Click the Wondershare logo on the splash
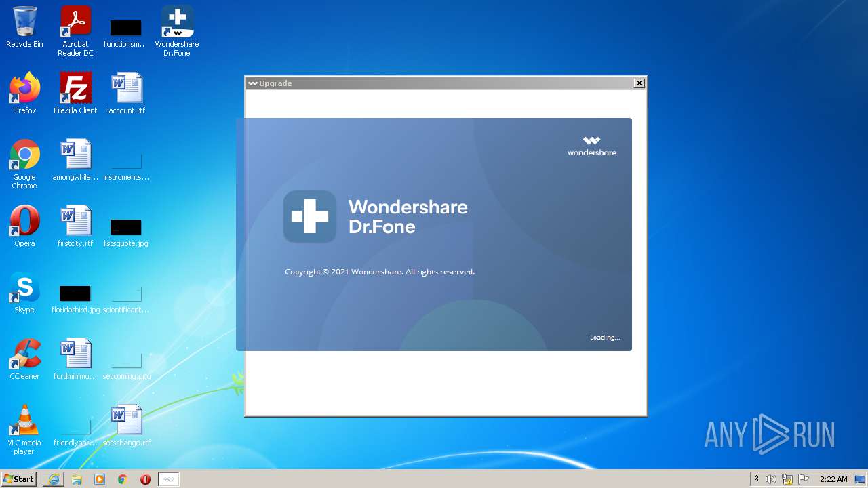Viewport: 868px width, 488px height. tap(592, 146)
